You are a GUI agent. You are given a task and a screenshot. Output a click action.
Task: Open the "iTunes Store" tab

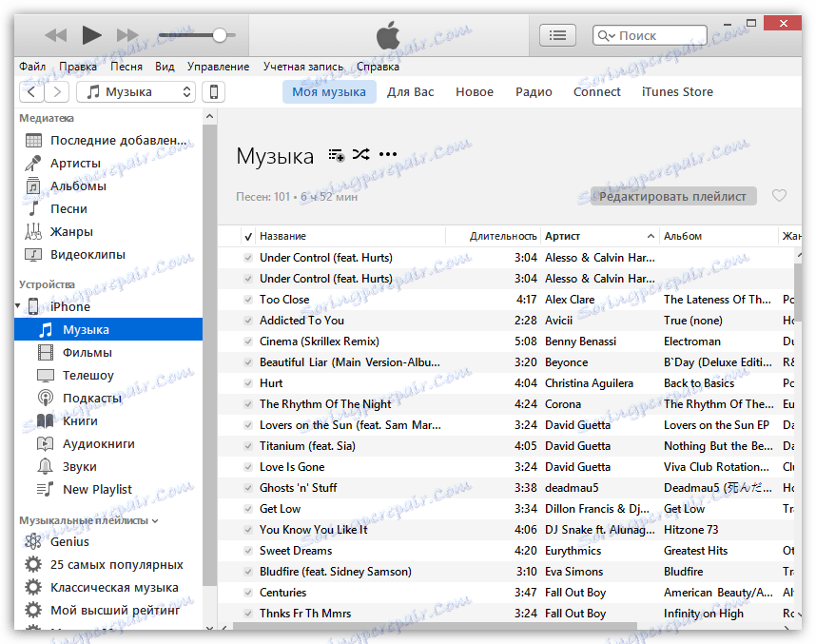pyautogui.click(x=677, y=92)
